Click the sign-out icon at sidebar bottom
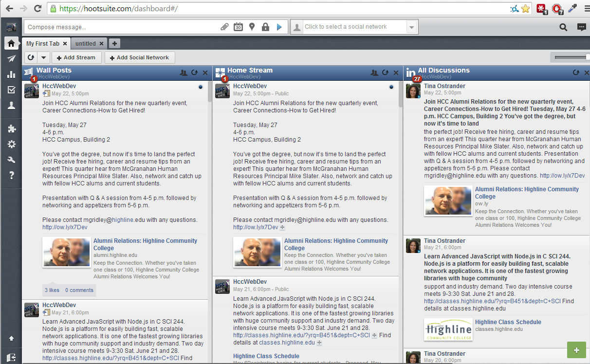The height and width of the screenshot is (364, 590). [x=11, y=357]
